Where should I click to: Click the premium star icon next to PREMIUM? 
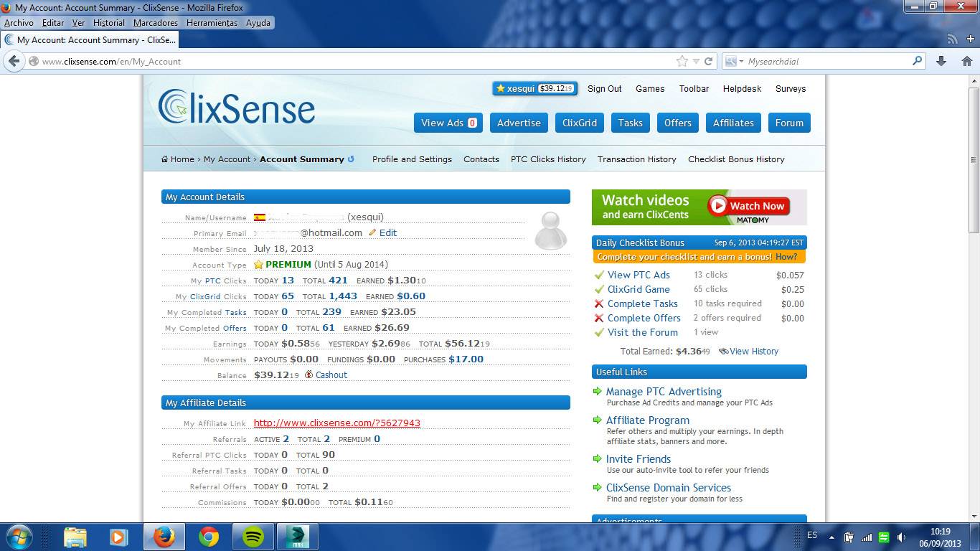tap(259, 265)
